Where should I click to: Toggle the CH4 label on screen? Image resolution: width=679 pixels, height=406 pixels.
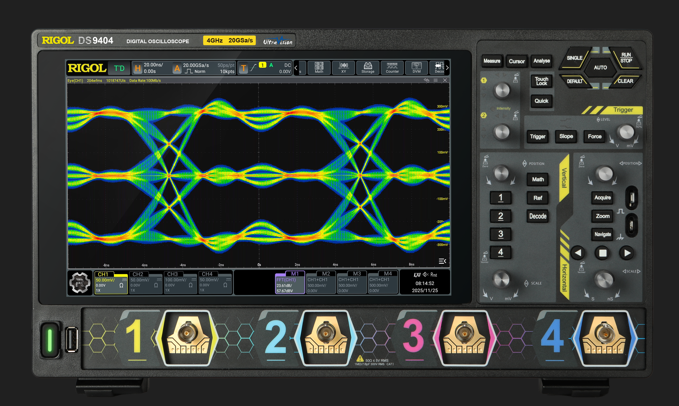(x=207, y=274)
